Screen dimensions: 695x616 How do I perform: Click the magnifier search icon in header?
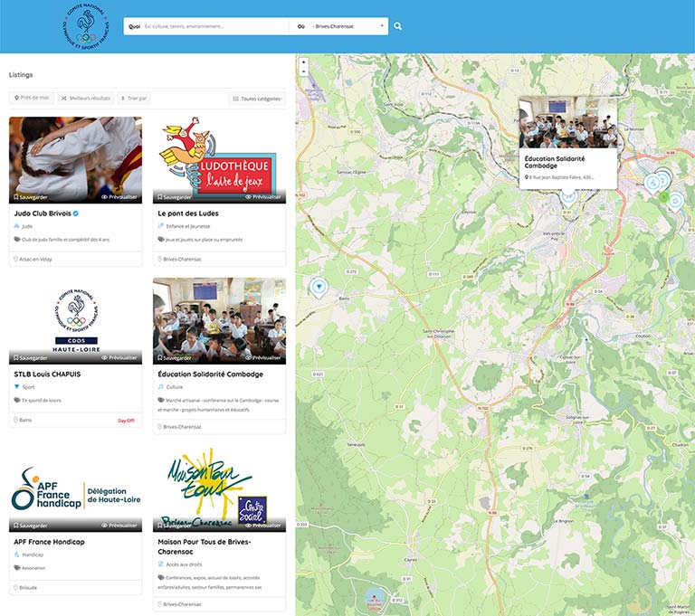(397, 26)
